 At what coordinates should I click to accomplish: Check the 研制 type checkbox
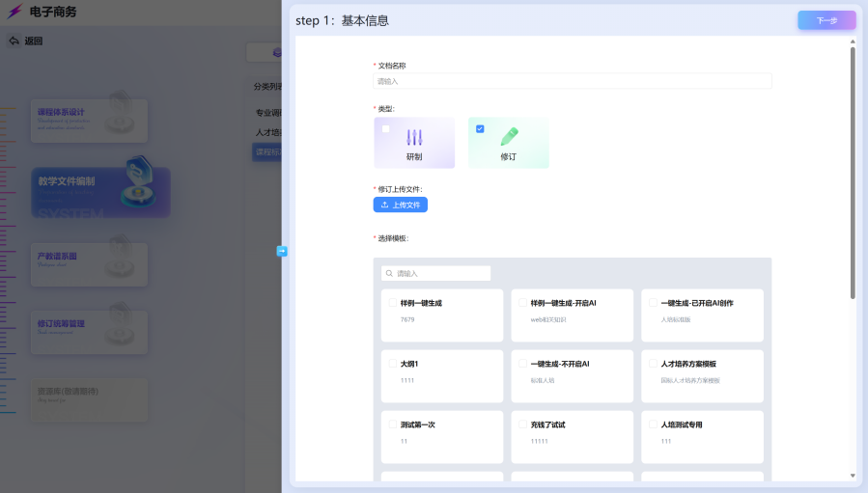pyautogui.click(x=386, y=129)
